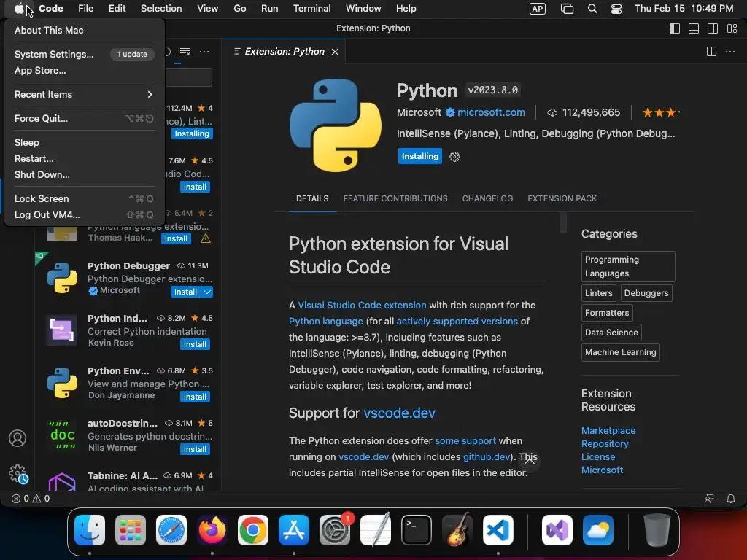Close the Extension: Python tab
This screenshot has height=560, width=747.
[x=335, y=52]
